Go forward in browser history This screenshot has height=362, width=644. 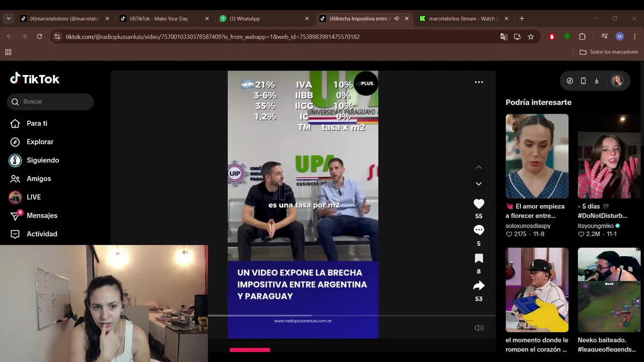point(24,37)
